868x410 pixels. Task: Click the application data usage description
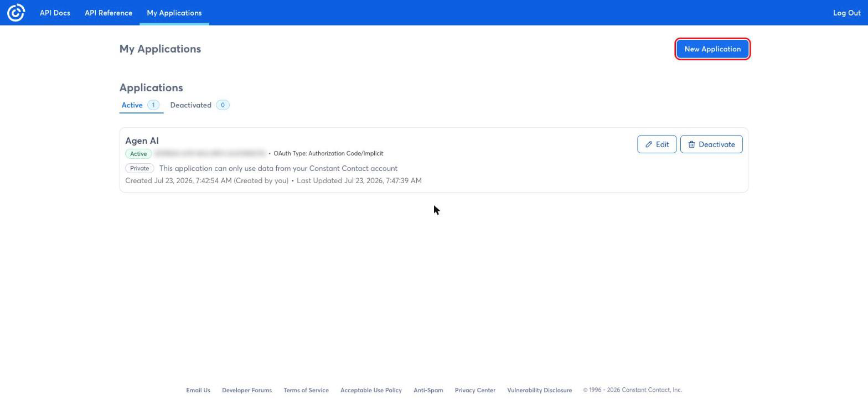pyautogui.click(x=278, y=168)
